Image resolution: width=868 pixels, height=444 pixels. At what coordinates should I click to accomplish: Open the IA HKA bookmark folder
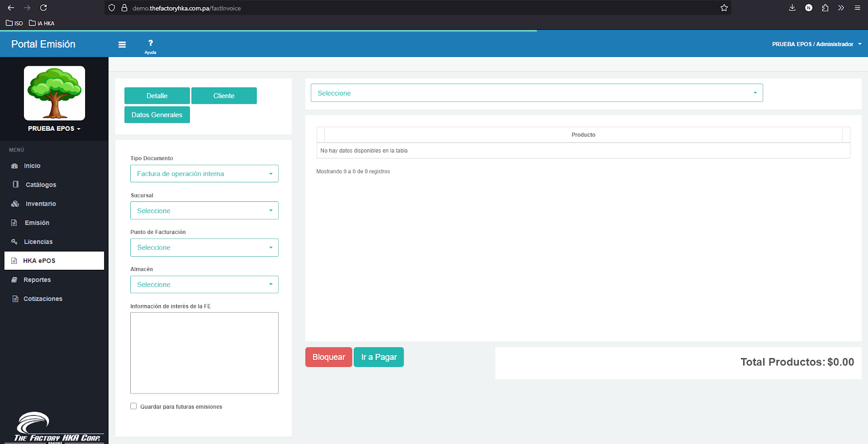point(42,23)
